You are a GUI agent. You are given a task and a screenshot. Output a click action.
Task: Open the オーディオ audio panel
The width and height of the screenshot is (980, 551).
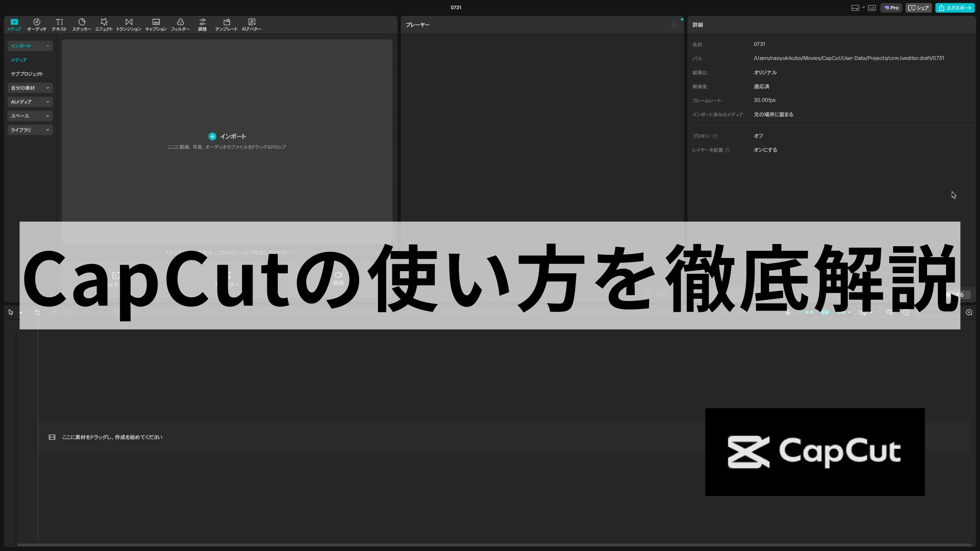[x=37, y=25]
